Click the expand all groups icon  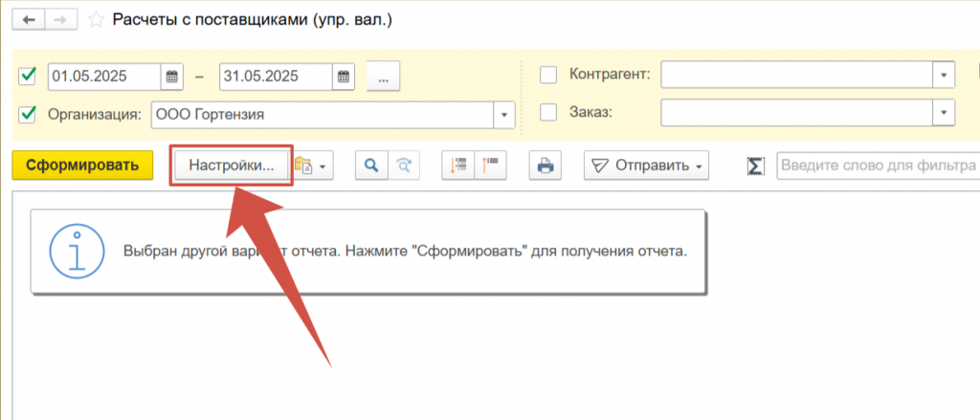click(x=458, y=166)
